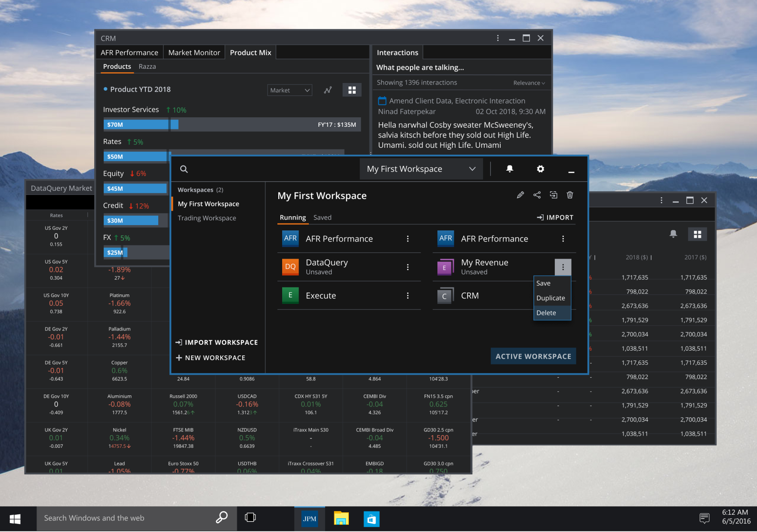
Task: Select My First Workspace in sidebar
Action: 209,204
